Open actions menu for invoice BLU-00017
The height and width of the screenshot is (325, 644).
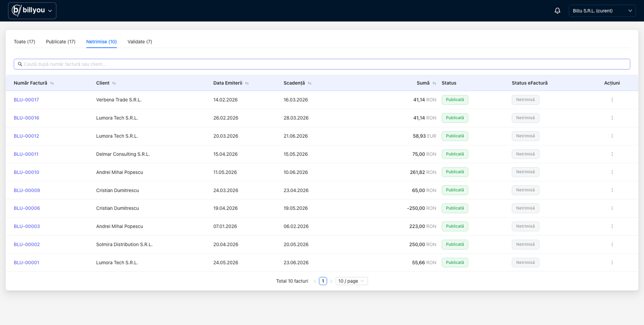(612, 100)
